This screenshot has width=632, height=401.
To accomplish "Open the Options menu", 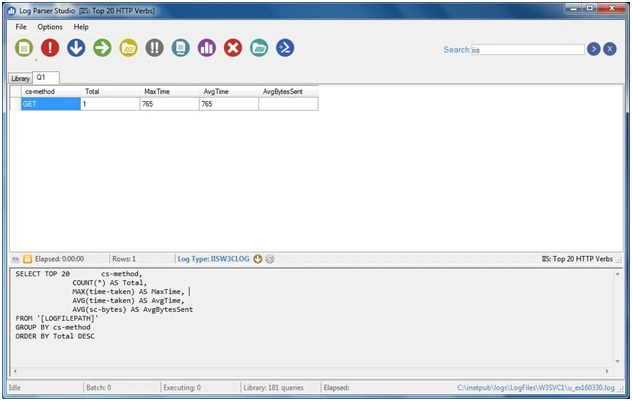I will point(50,27).
